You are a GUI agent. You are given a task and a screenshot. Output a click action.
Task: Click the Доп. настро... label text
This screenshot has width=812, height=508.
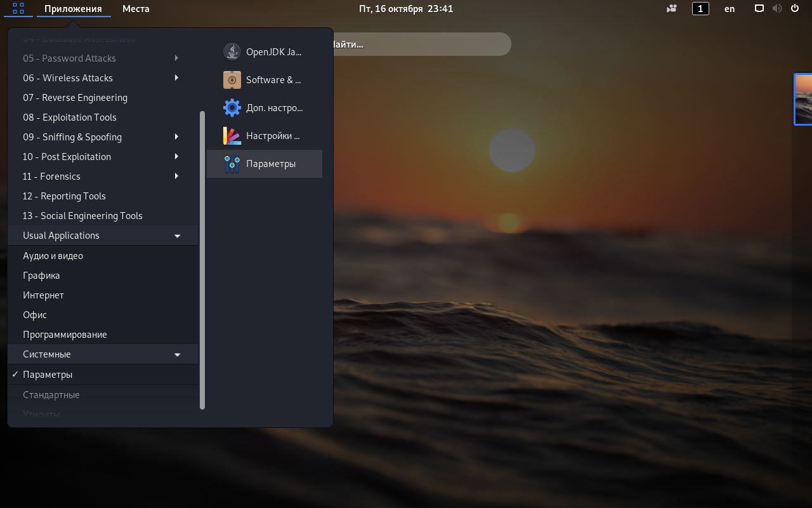[x=275, y=108]
